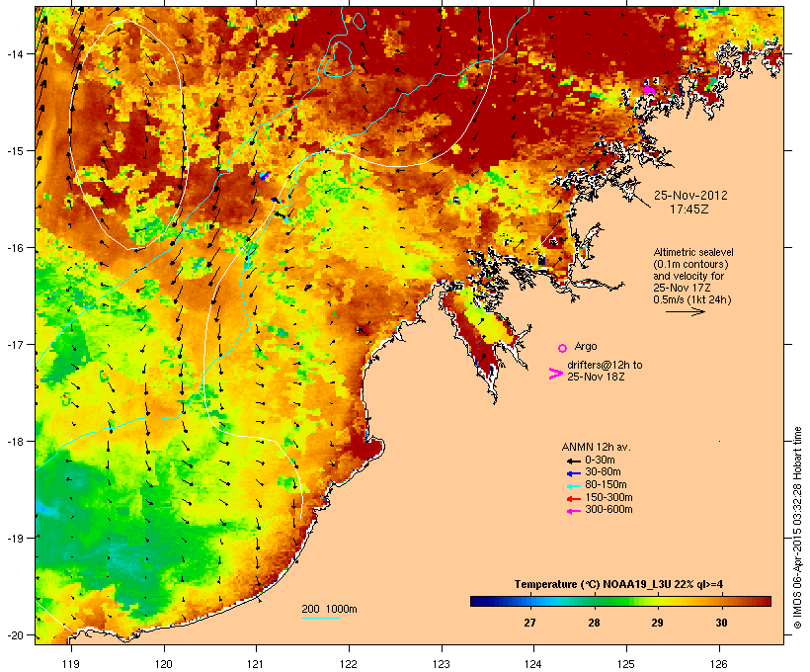This screenshot has width=810, height=672.
Task: Click the 122 longitude axis label
Action: (349, 664)
